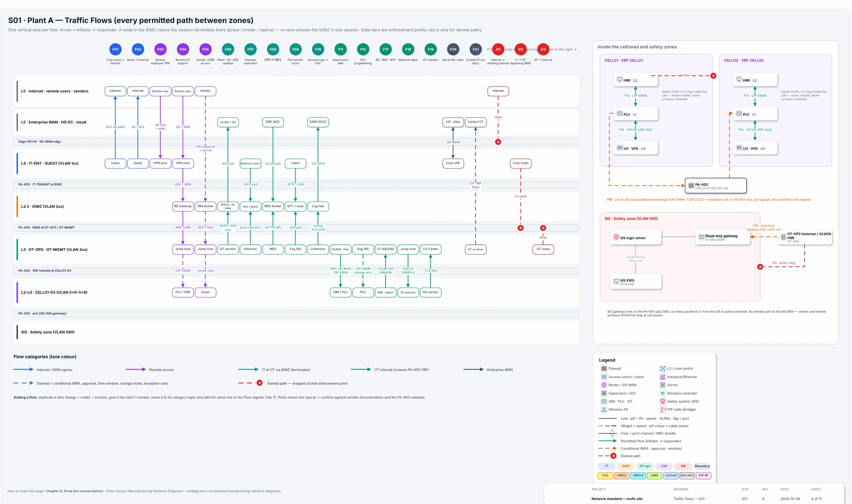Select the Read-only gateway node
This screenshot has width=852, height=504.
[x=722, y=237]
